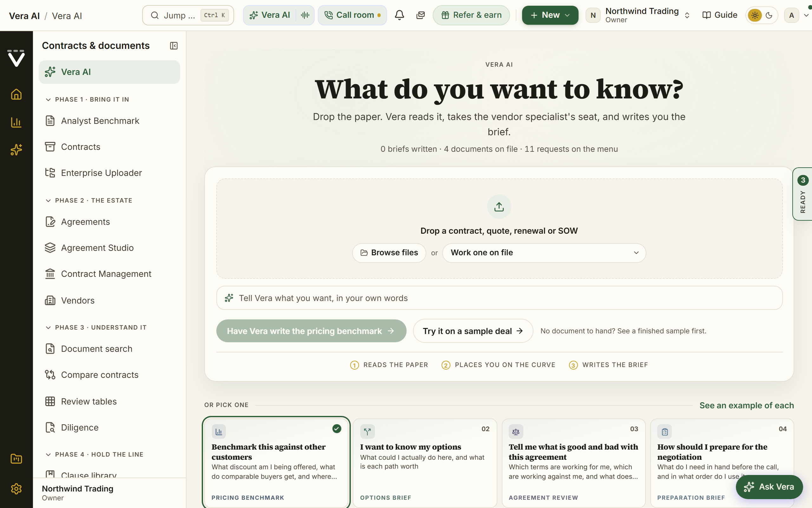This screenshot has width=812, height=508.
Task: Open the Work one on file dropdown
Action: (x=544, y=253)
